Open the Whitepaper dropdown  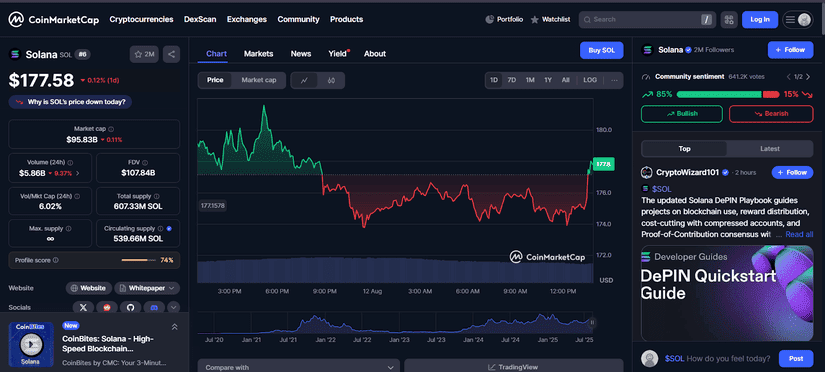pyautogui.click(x=147, y=288)
